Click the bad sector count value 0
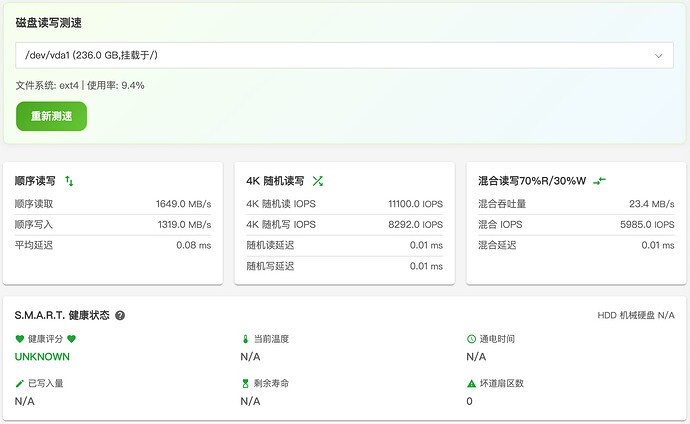 click(x=470, y=402)
